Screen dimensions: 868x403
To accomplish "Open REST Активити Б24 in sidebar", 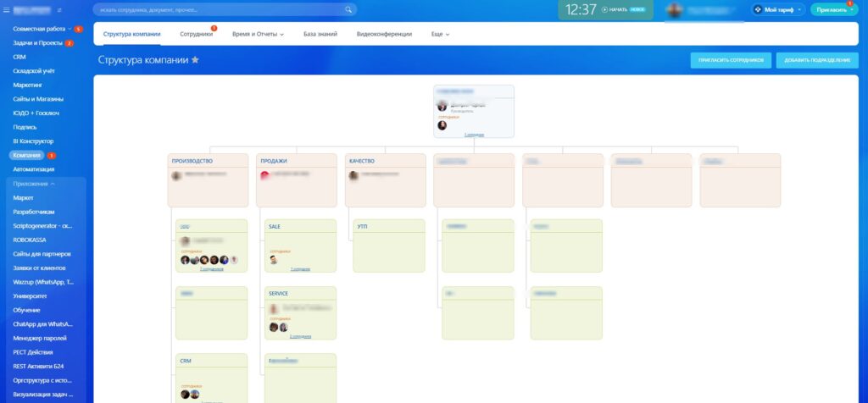I will pyautogui.click(x=39, y=366).
